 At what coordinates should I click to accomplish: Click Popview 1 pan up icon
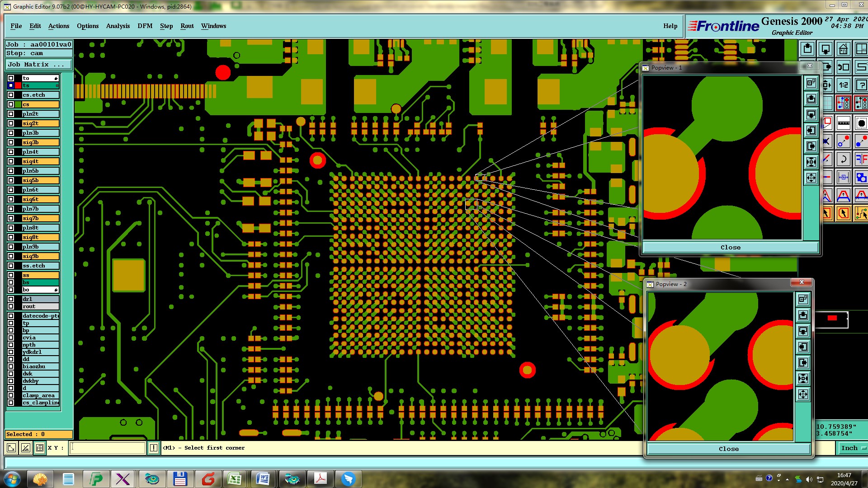pos(811,99)
